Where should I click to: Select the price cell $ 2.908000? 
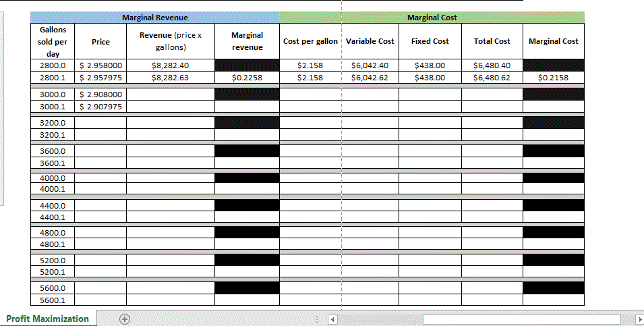(100, 94)
